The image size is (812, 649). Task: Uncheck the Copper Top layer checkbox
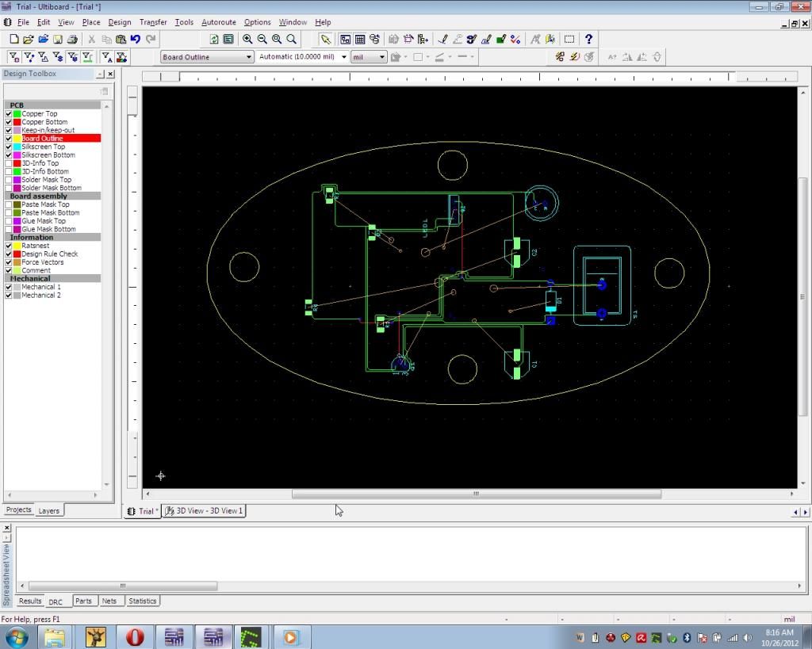9,114
